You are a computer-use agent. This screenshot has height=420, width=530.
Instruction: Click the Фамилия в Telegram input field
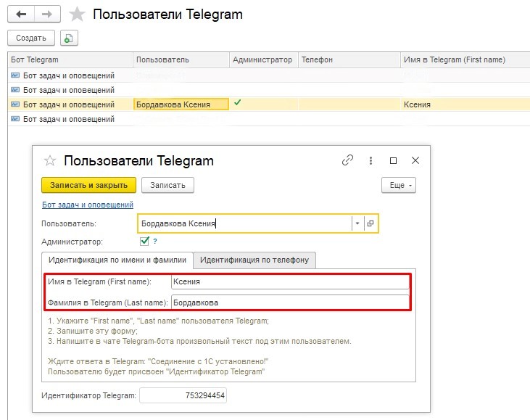click(x=289, y=302)
